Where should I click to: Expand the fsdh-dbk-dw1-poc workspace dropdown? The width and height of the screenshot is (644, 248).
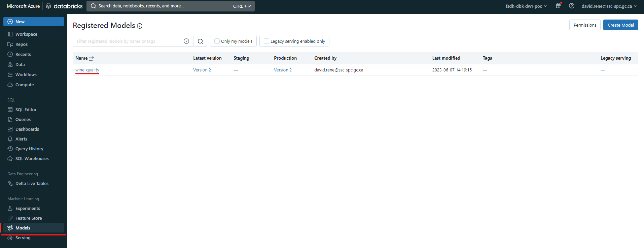(x=526, y=6)
